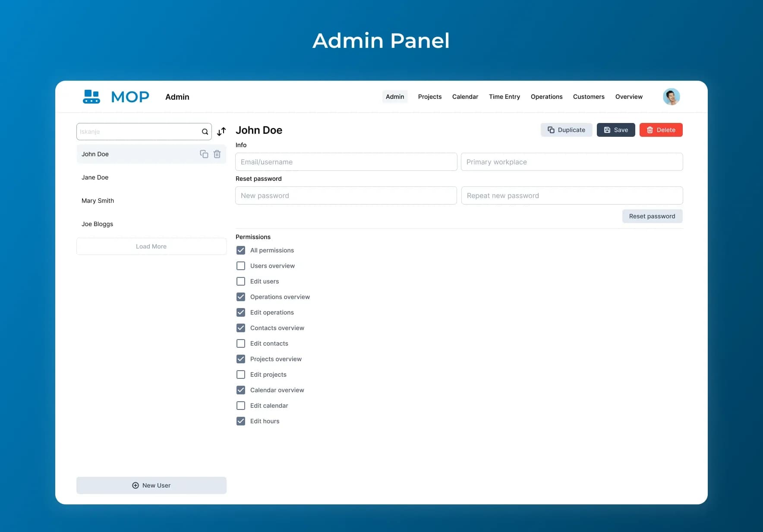Click the Email/username field
The width and height of the screenshot is (763, 532).
(346, 162)
